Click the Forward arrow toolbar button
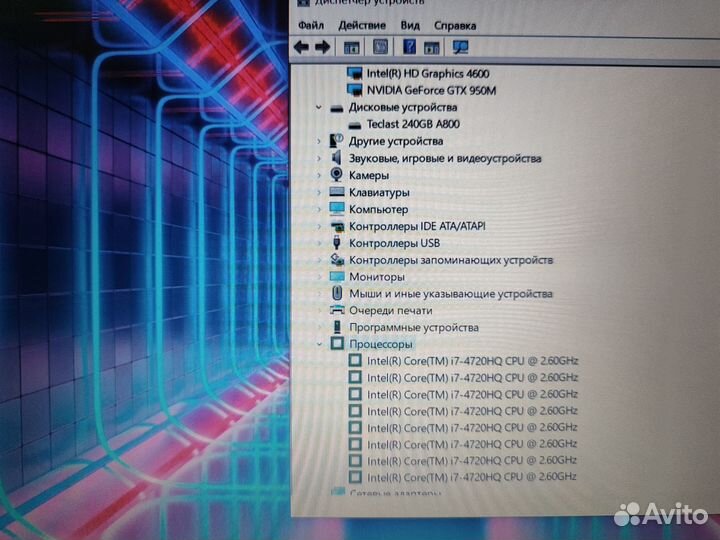The width and height of the screenshot is (720, 540). pyautogui.click(x=323, y=47)
